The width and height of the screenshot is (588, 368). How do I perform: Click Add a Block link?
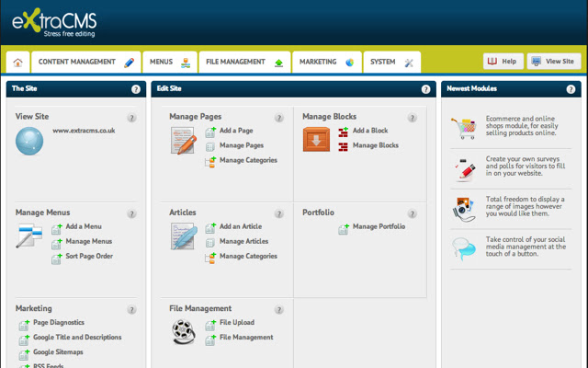370,131
